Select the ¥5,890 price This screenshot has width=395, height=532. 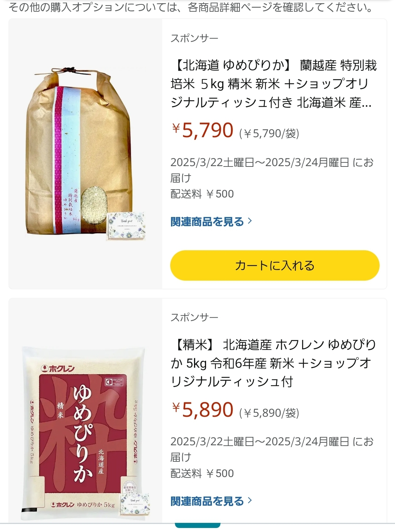[202, 410]
